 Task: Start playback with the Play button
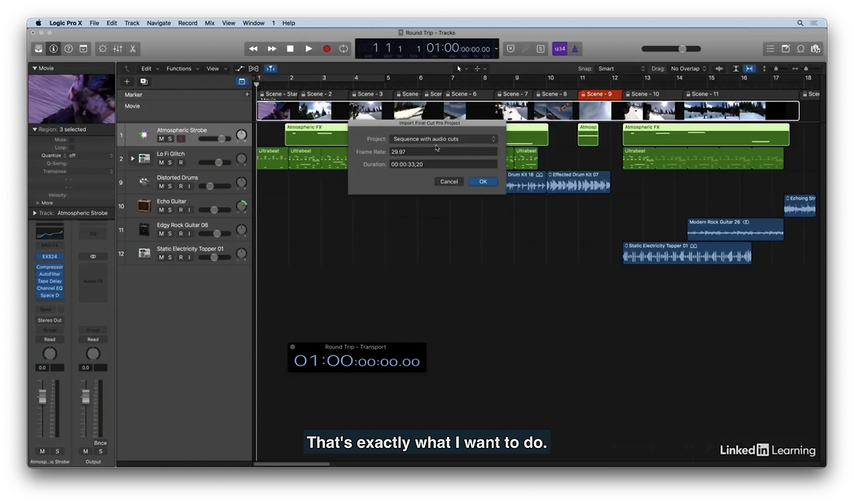point(308,49)
